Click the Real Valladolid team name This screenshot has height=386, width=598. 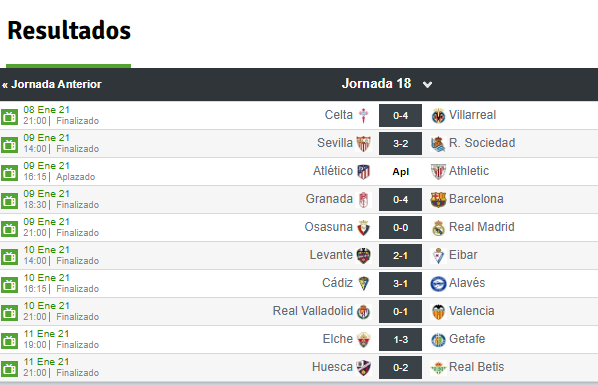pyautogui.click(x=313, y=311)
